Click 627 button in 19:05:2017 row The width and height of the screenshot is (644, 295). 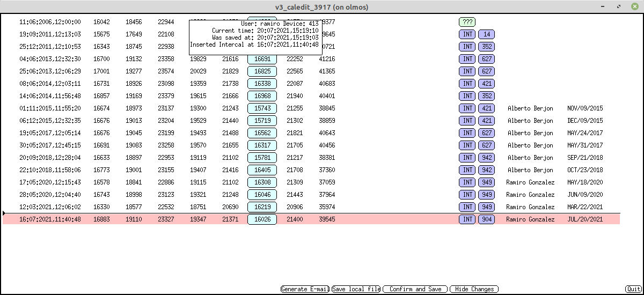pyautogui.click(x=487, y=133)
